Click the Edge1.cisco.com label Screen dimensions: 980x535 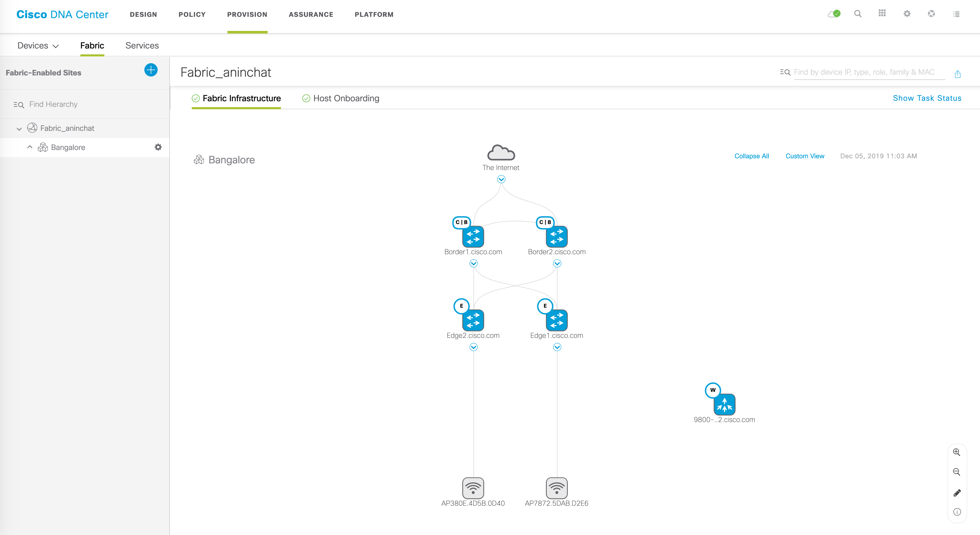coord(557,336)
